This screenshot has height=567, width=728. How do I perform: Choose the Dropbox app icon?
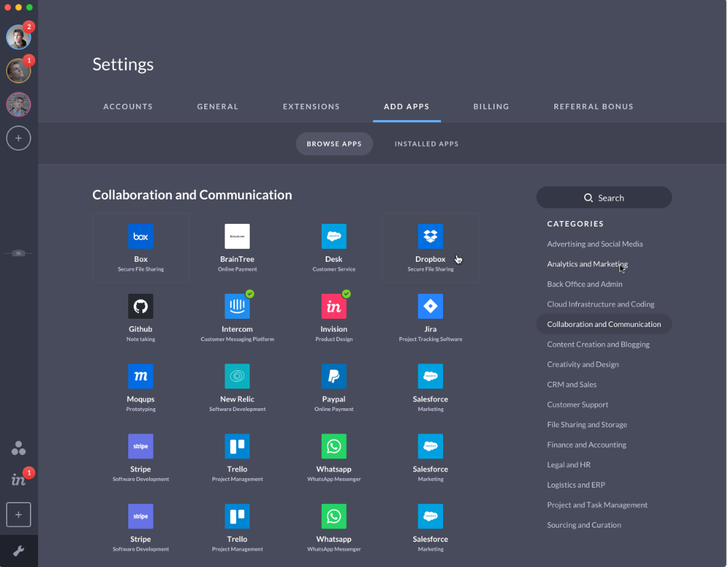[x=430, y=236]
